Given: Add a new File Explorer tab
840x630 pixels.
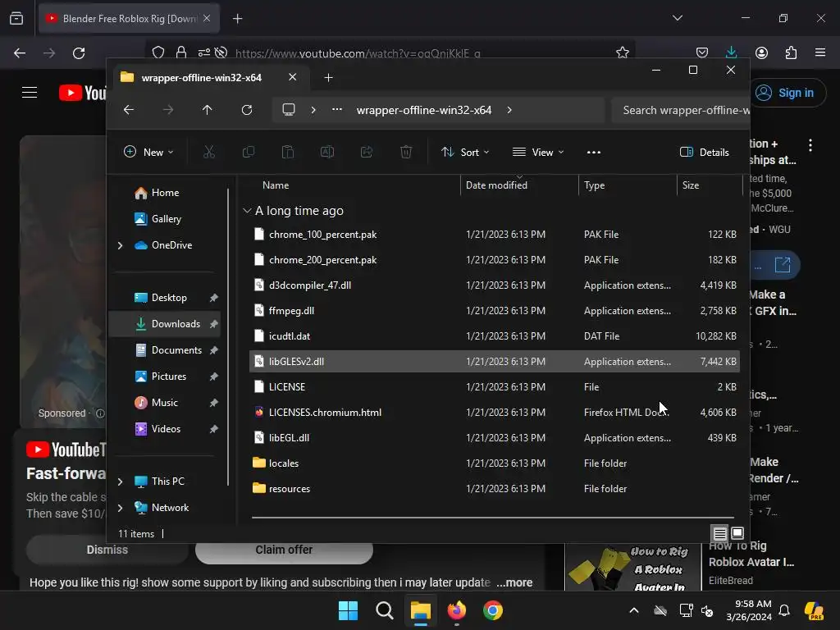Looking at the screenshot, I should coord(328,78).
